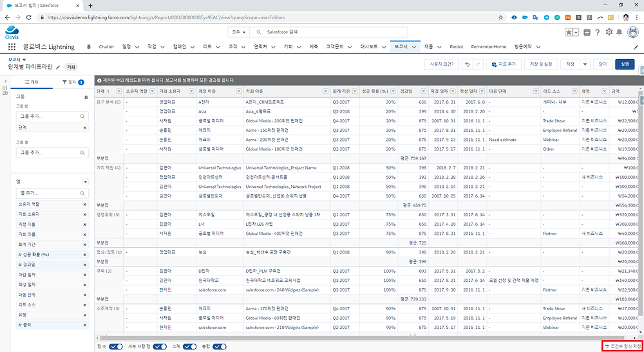Click the pencil icon to edit navigation bar
The image size is (644, 352).
636,47
